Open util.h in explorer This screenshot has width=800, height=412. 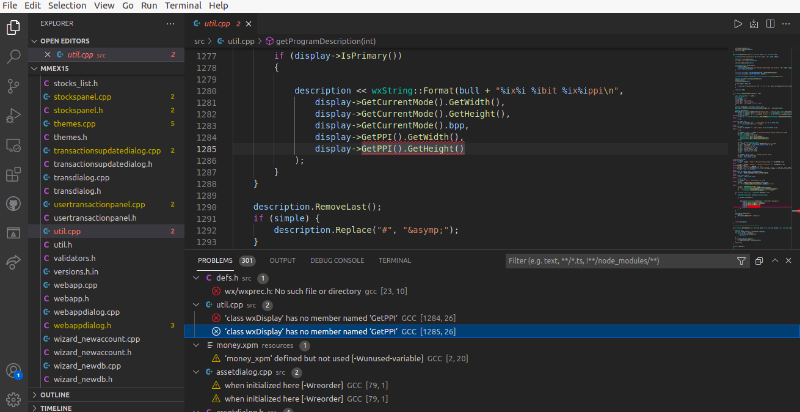coord(63,245)
